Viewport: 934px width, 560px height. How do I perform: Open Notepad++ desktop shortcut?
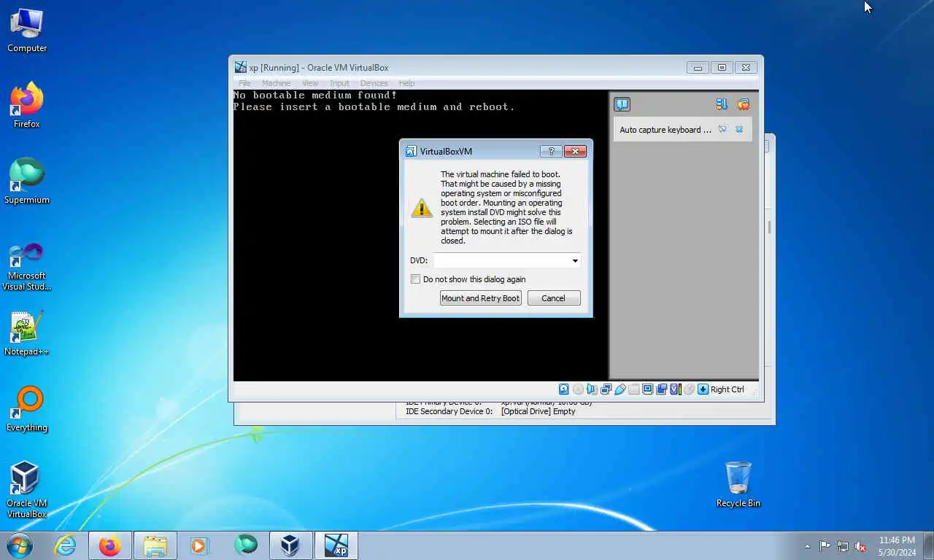click(x=27, y=334)
